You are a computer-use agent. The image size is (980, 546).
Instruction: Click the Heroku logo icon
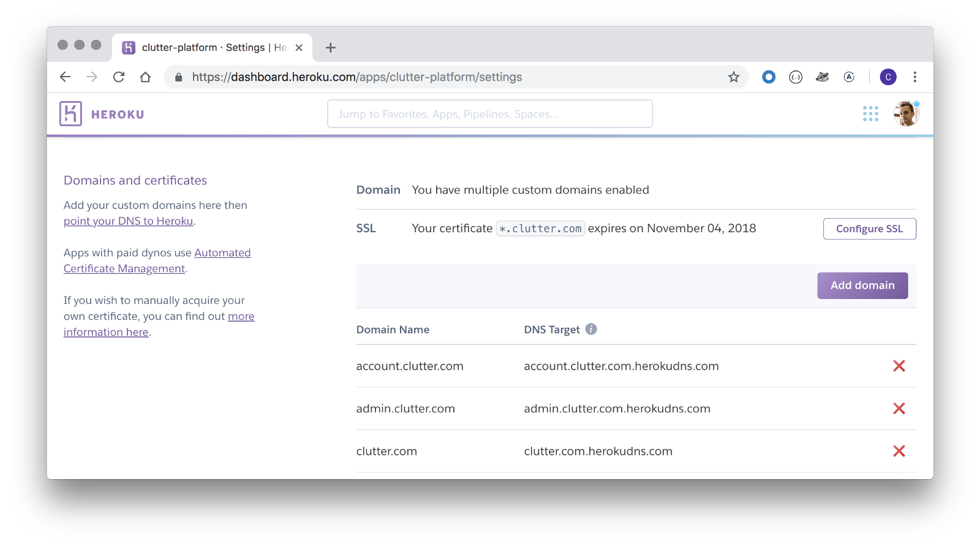pyautogui.click(x=70, y=114)
